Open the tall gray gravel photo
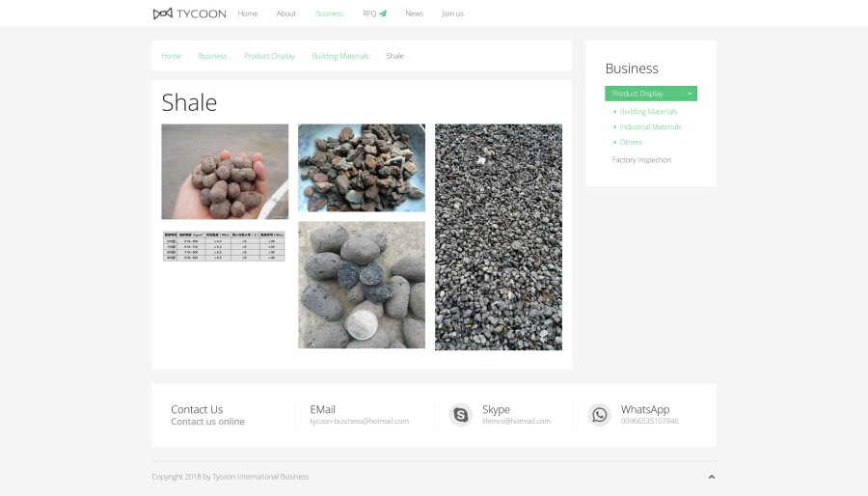The image size is (868, 496). [498, 236]
